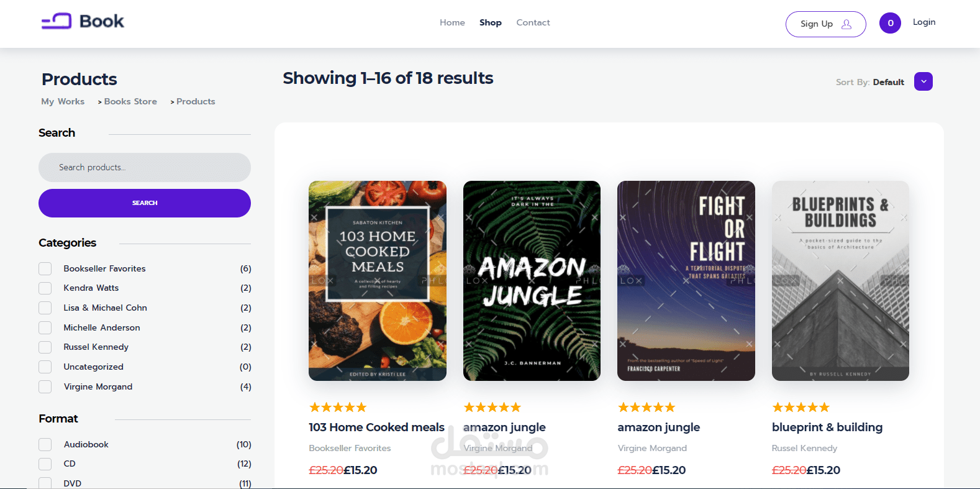The width and height of the screenshot is (980, 489).
Task: Open the 103 Home Cooked meals title
Action: (x=376, y=427)
